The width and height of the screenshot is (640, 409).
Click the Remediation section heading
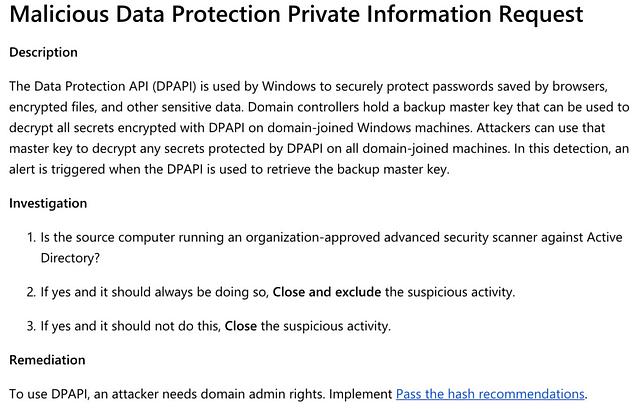(x=47, y=360)
